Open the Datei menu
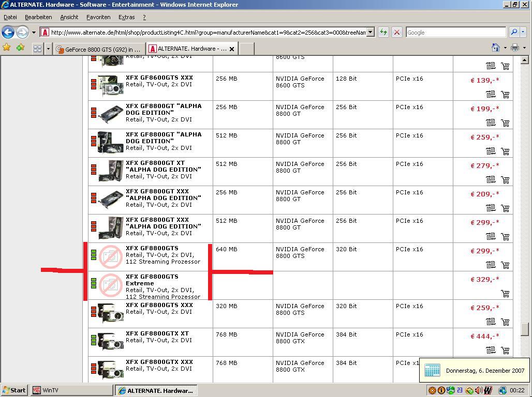This screenshot has height=397, width=532. coord(10,17)
